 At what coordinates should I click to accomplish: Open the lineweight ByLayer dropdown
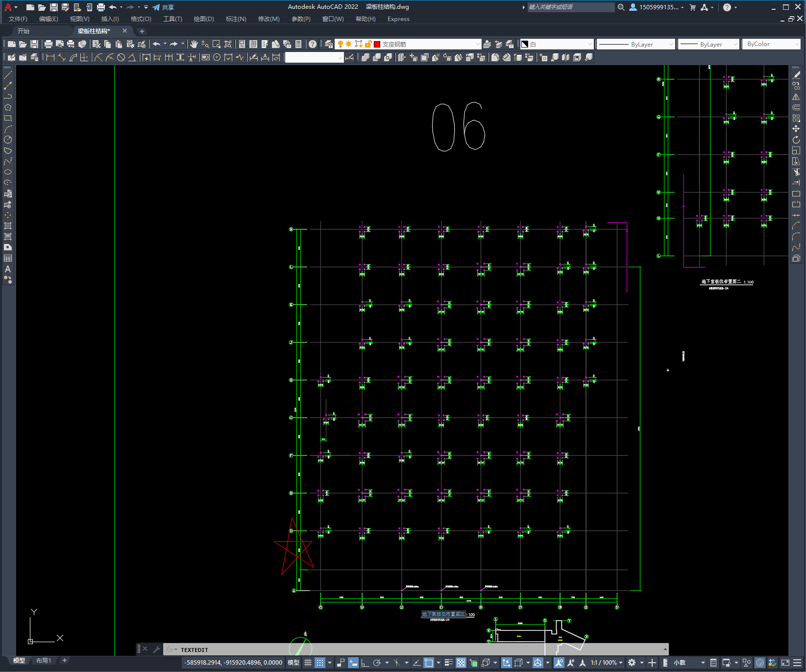click(708, 44)
